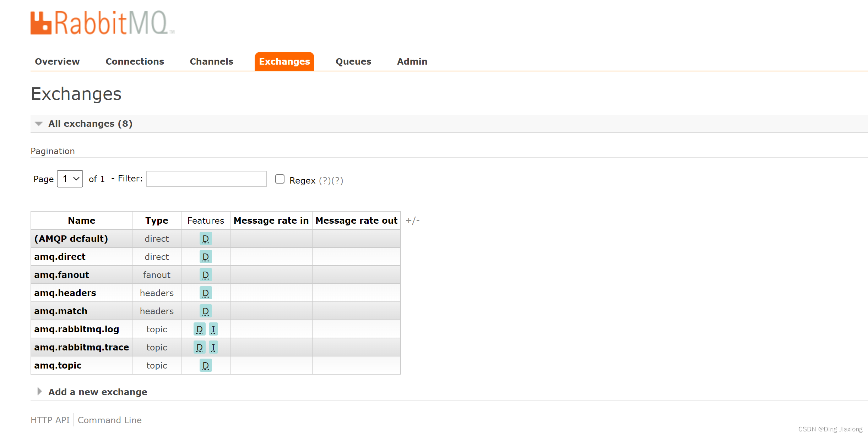Click the 'direct' type cell of amq.direct
This screenshot has width=868, height=436.
157,257
